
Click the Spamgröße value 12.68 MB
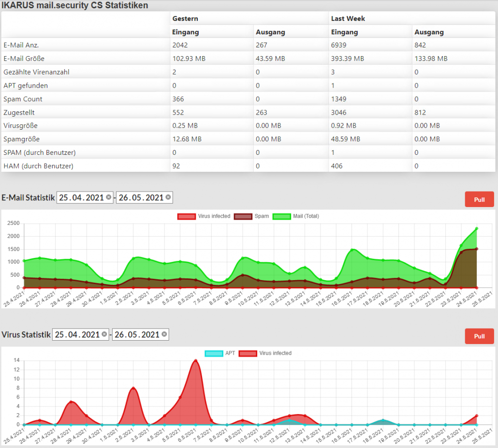pos(187,139)
